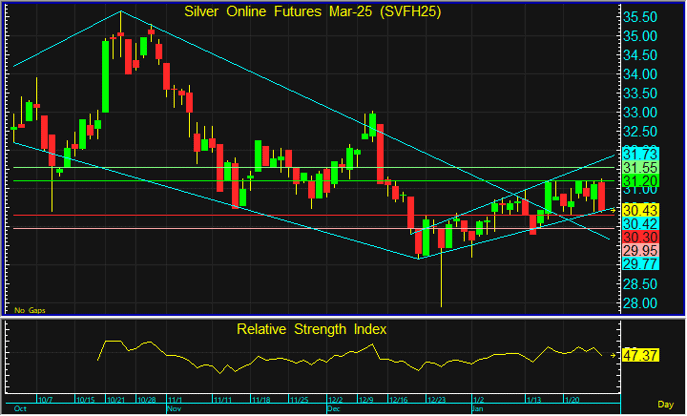Click the 35.50 level on price axis
The width and height of the screenshot is (687, 416).
coord(638,18)
